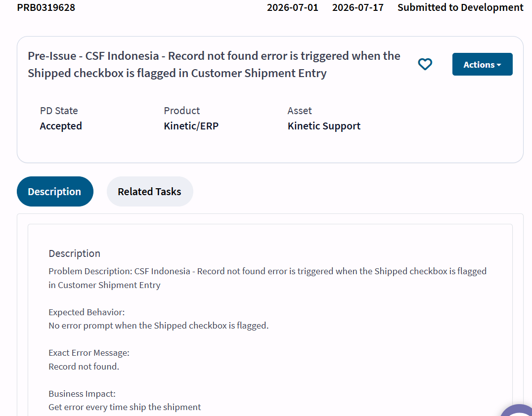Click the Problem Description paragraph text

[x=267, y=278]
